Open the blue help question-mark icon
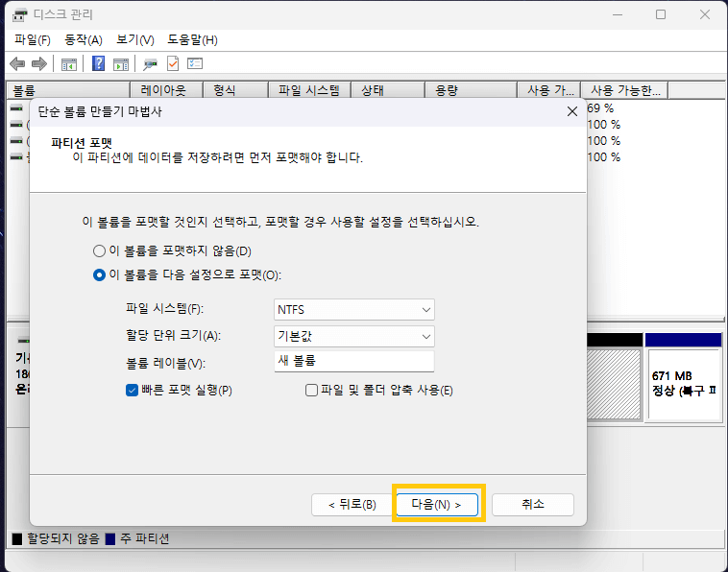The width and height of the screenshot is (728, 572). point(98,63)
